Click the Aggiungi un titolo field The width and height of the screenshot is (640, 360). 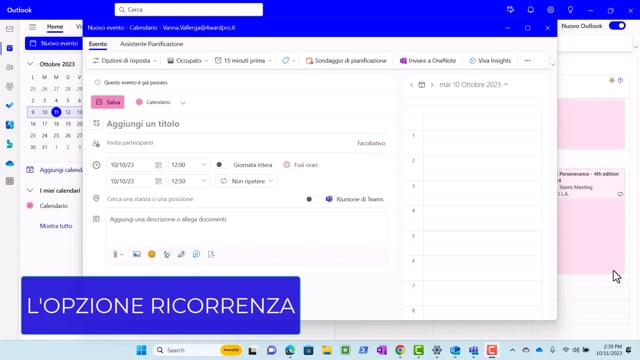click(x=247, y=124)
